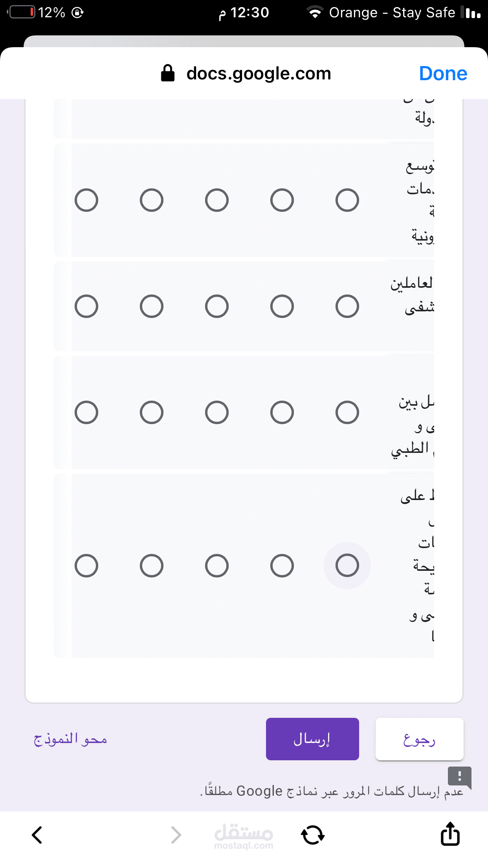Select the leftmost radio in العاملين row
This screenshot has height=868, width=488.
coord(86,306)
